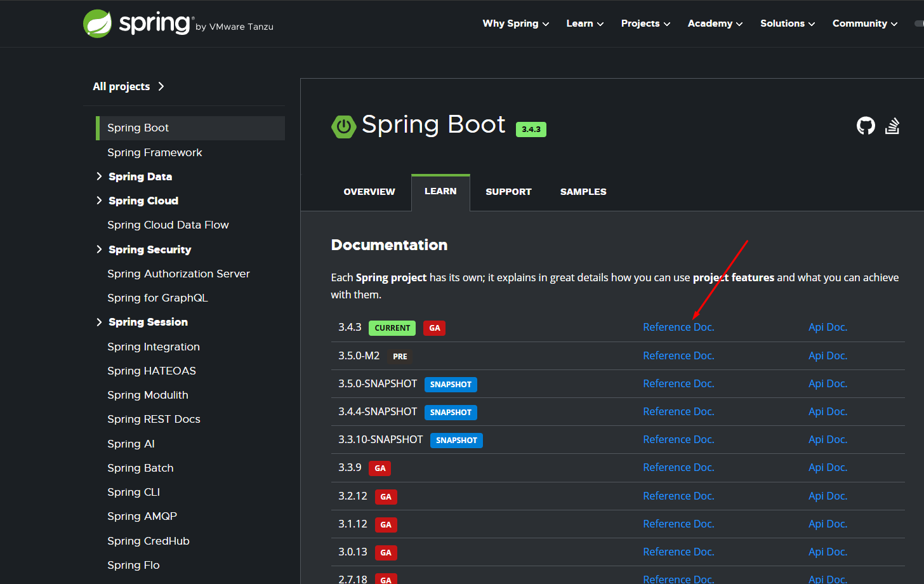Open the Why Spring dropdown menu

(x=515, y=23)
